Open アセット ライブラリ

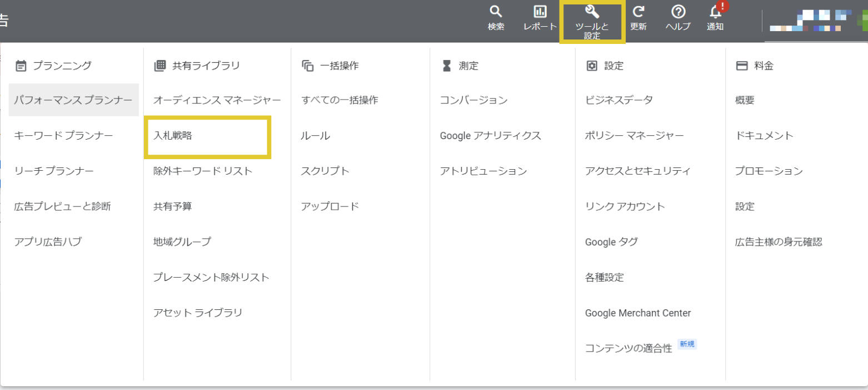[198, 313]
